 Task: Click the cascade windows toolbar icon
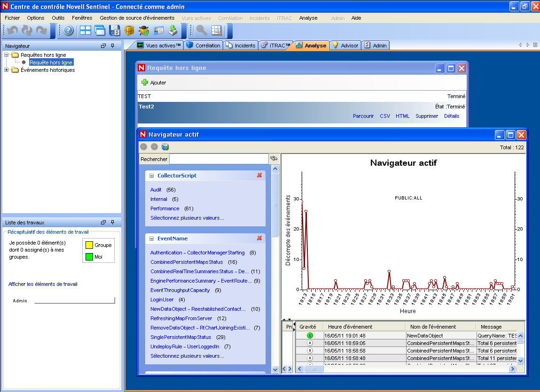pyautogui.click(x=100, y=31)
